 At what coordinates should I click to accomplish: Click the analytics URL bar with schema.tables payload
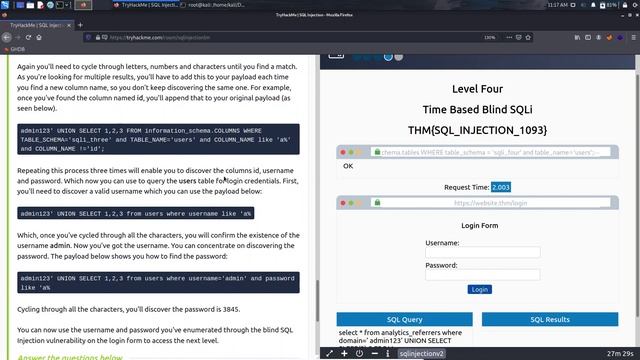point(490,152)
